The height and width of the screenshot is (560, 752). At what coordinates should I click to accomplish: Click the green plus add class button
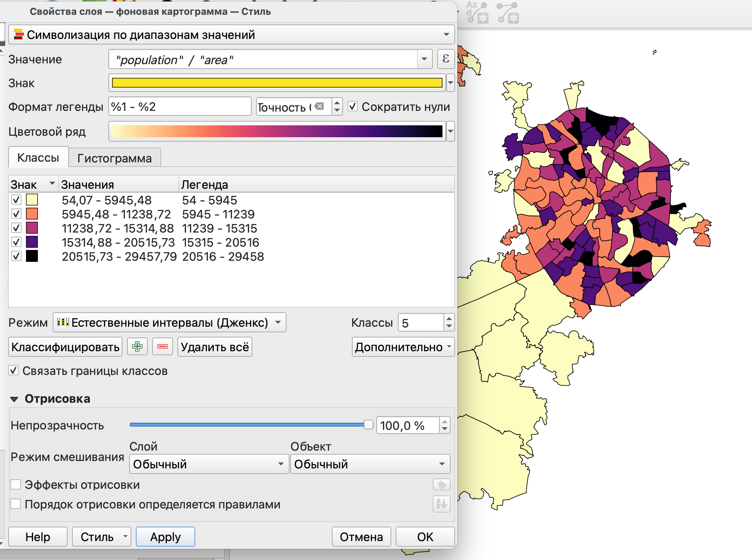tap(137, 347)
